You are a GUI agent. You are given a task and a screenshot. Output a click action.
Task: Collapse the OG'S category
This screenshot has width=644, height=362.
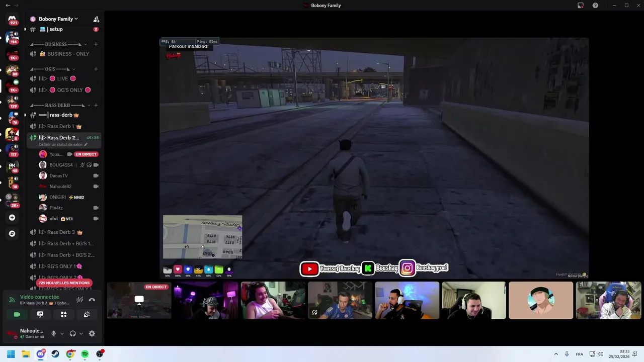53,69
